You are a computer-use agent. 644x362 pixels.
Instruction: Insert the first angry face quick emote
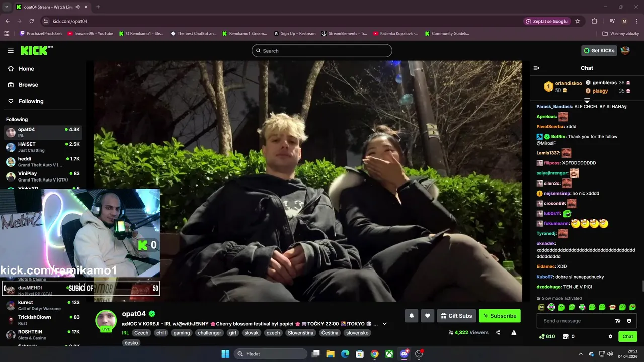pos(541,307)
